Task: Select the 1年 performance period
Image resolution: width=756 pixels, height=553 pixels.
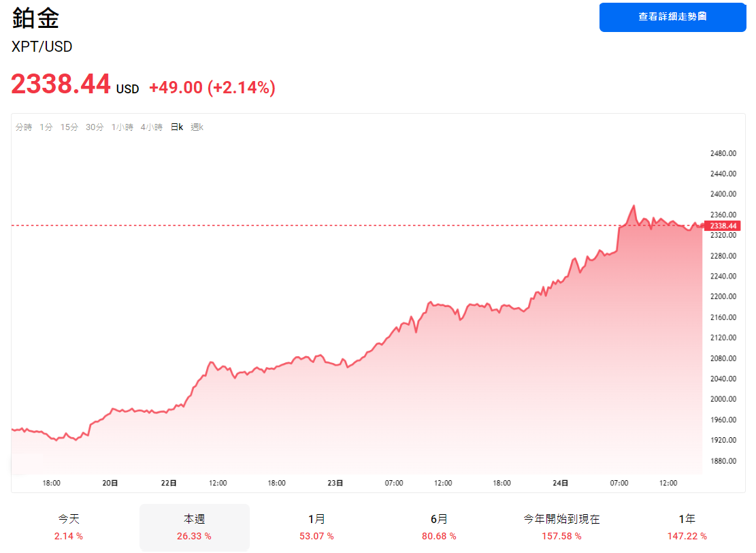Action: 685,526
